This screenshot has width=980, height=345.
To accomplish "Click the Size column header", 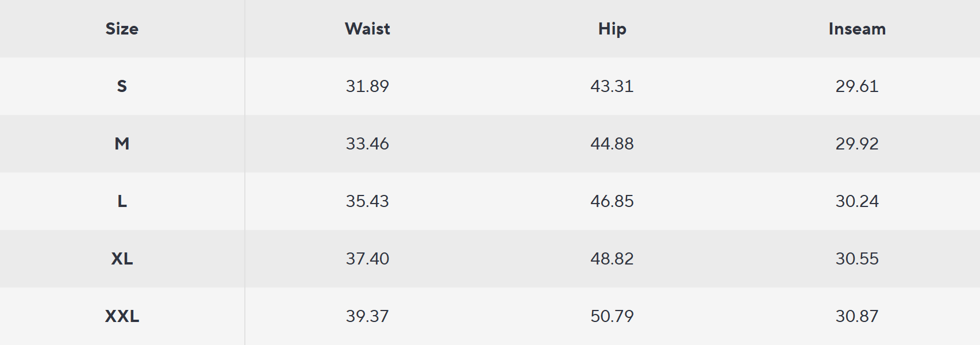I will 122,29.
